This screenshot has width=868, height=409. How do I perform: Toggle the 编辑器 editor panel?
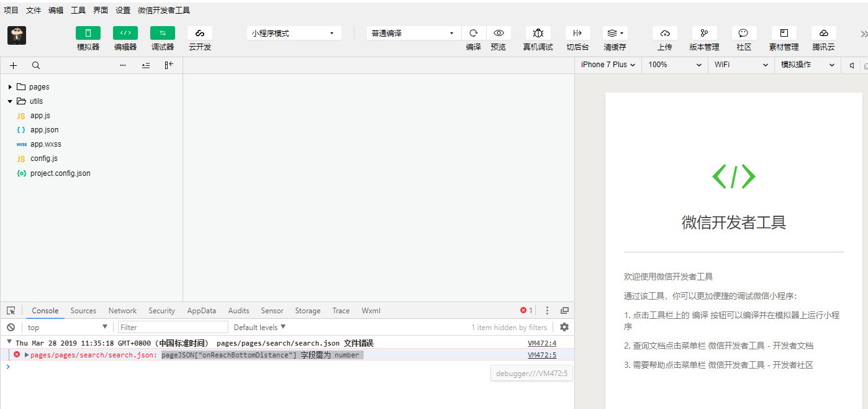(125, 33)
